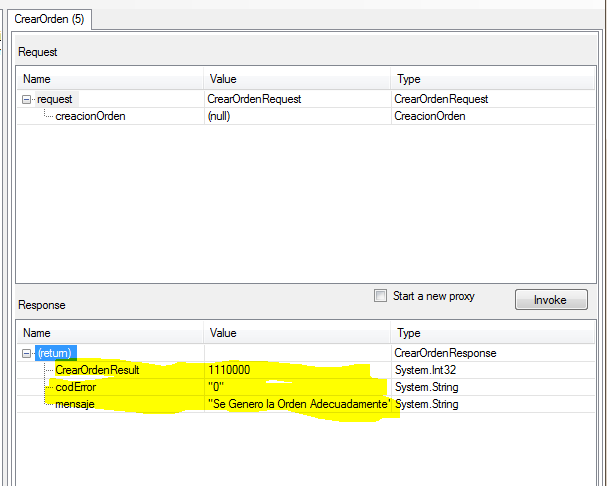The image size is (607, 486).
Task: Collapse the request tree node
Action: point(26,100)
